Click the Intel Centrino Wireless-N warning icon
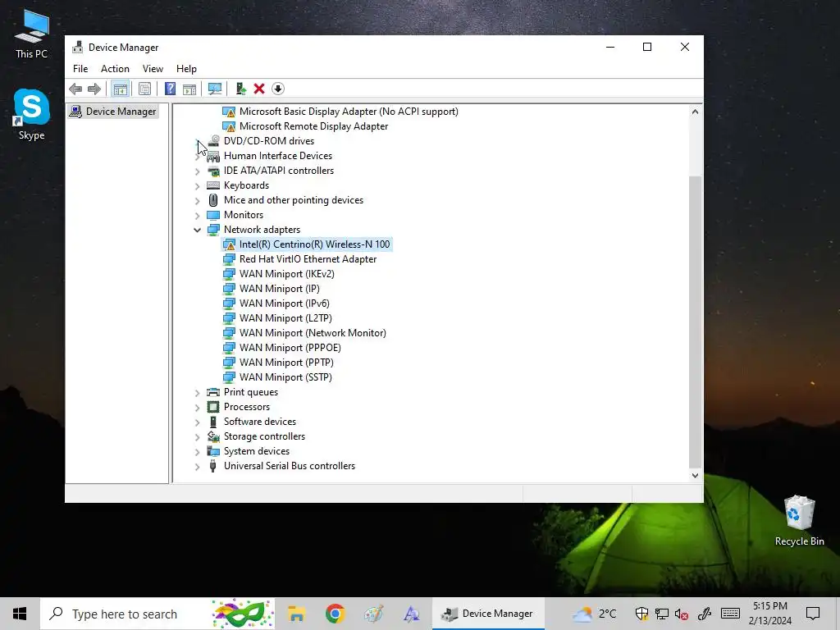840x630 pixels. 229,244
